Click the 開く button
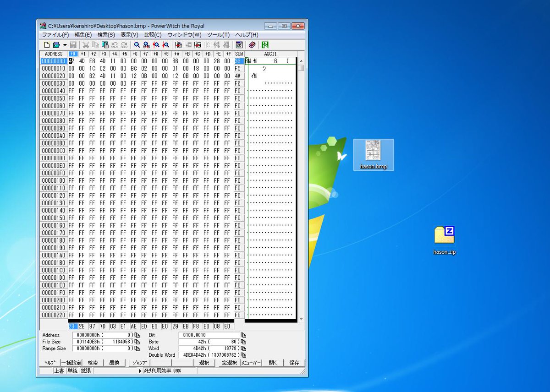550x392 pixels. click(x=273, y=363)
